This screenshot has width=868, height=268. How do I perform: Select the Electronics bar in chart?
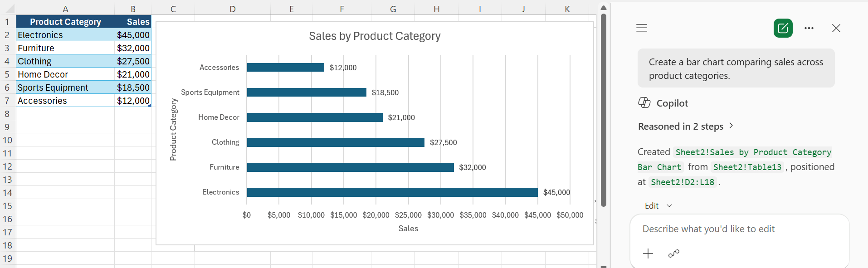point(392,192)
